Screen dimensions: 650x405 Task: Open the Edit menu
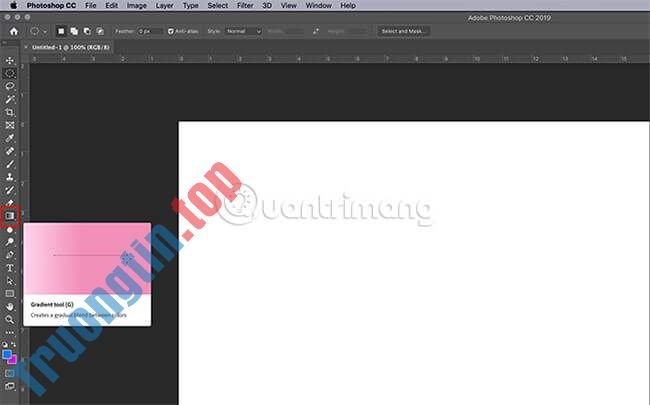pos(112,5)
